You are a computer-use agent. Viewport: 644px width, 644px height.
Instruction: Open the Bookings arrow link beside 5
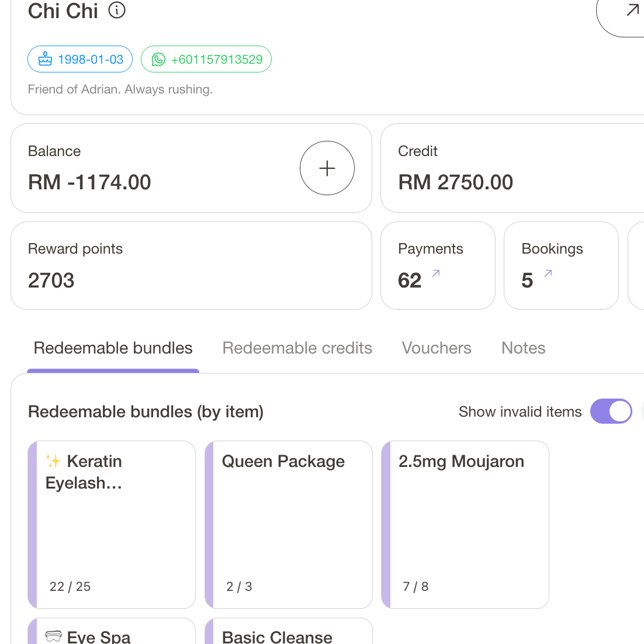point(548,273)
